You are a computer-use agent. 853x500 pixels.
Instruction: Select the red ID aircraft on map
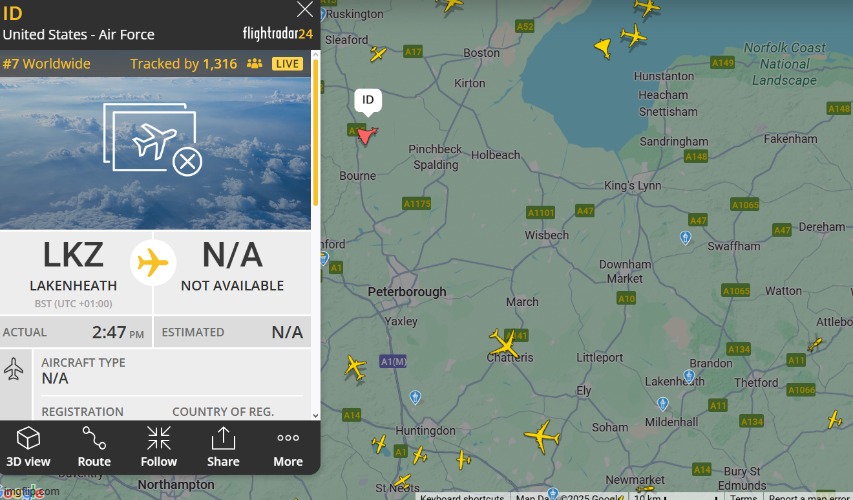[x=367, y=134]
